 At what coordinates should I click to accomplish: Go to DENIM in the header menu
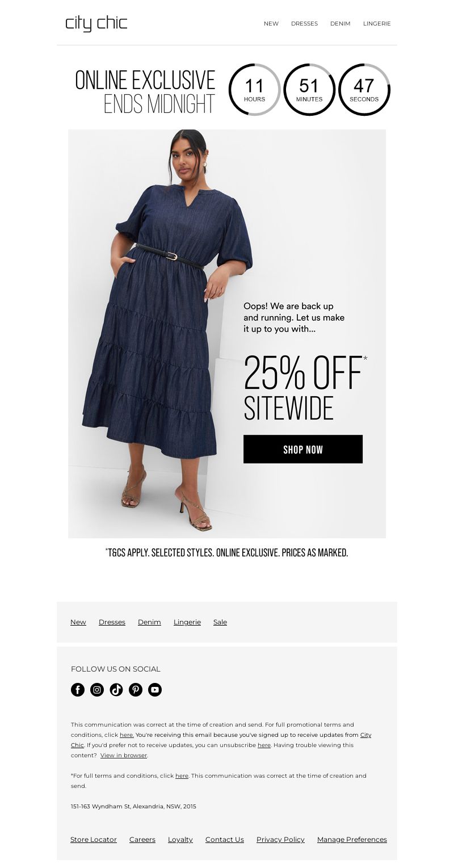[x=340, y=24]
